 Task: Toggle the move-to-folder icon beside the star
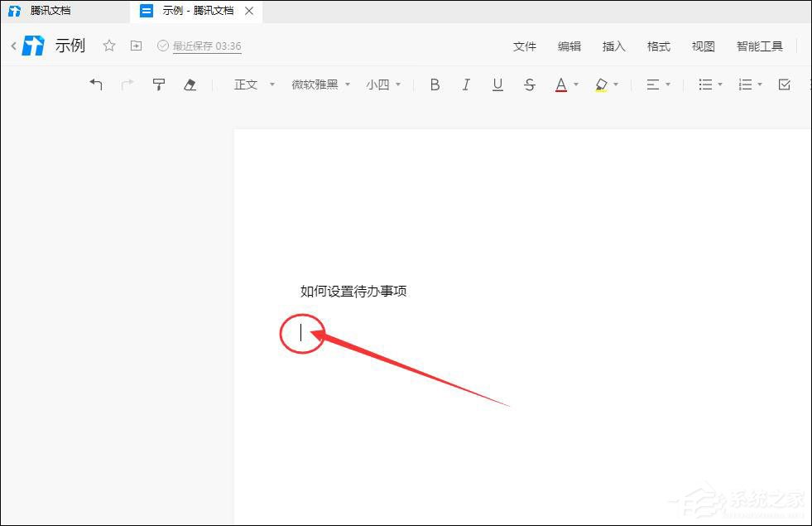136,46
